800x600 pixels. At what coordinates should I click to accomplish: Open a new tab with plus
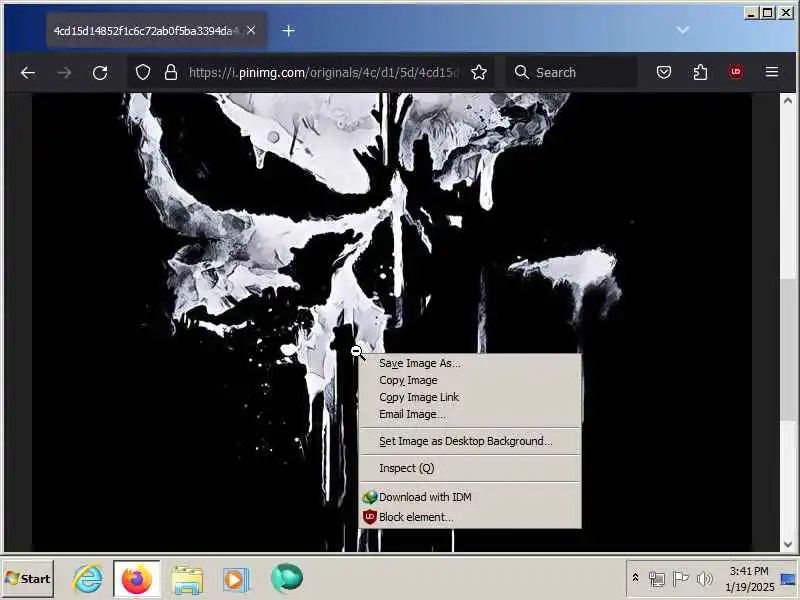click(x=288, y=31)
